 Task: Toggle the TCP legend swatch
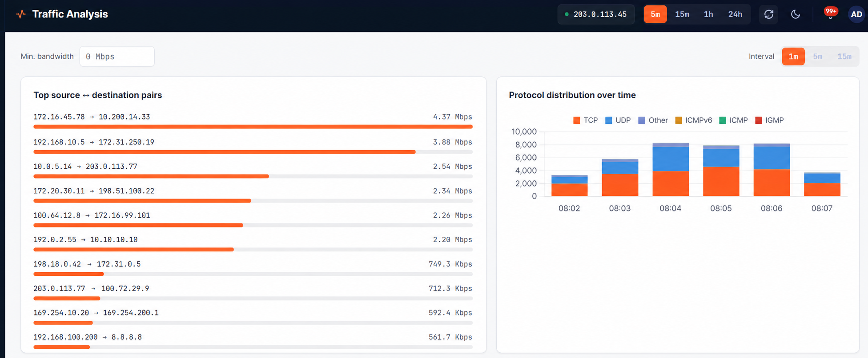pos(577,120)
